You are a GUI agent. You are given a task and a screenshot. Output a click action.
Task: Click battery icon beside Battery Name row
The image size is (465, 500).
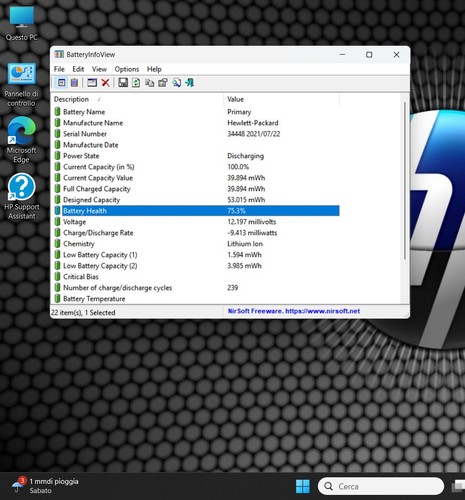click(x=58, y=112)
